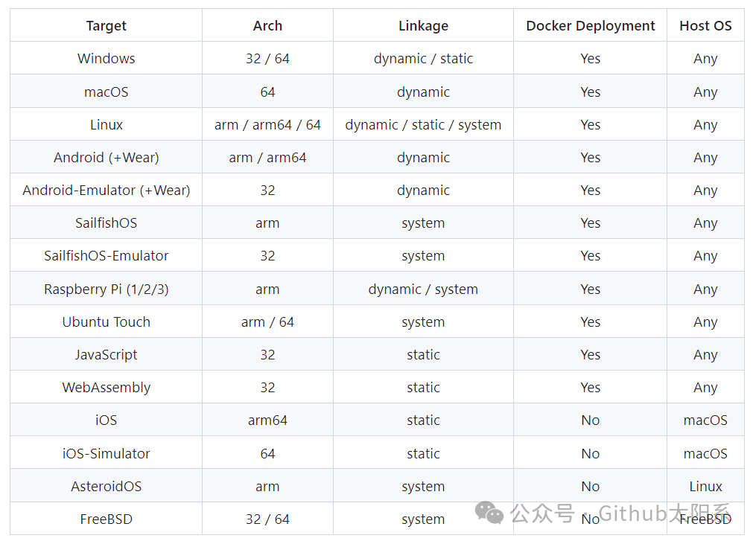The height and width of the screenshot is (544, 756).
Task: Click the Linkage column header
Action: pos(423,26)
